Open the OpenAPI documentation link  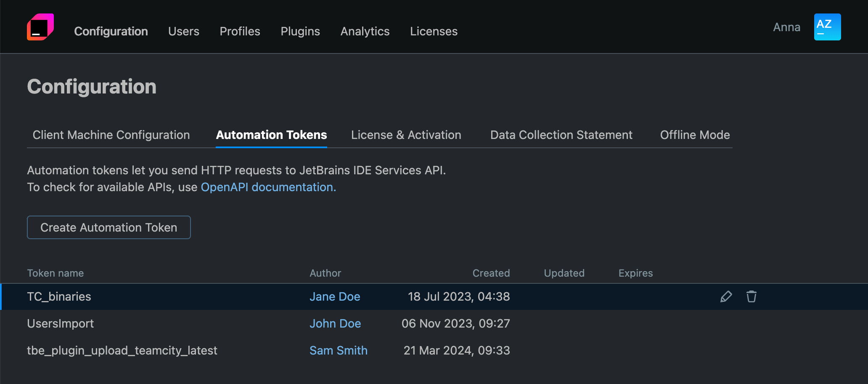(268, 187)
